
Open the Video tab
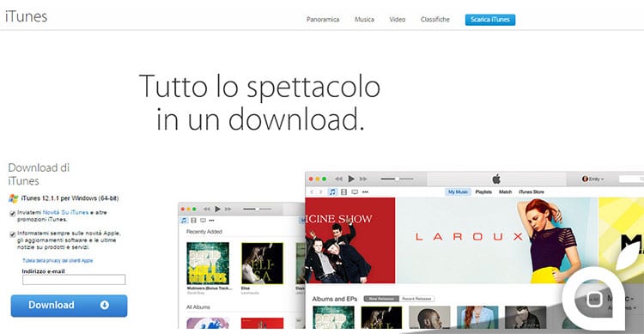pos(398,19)
